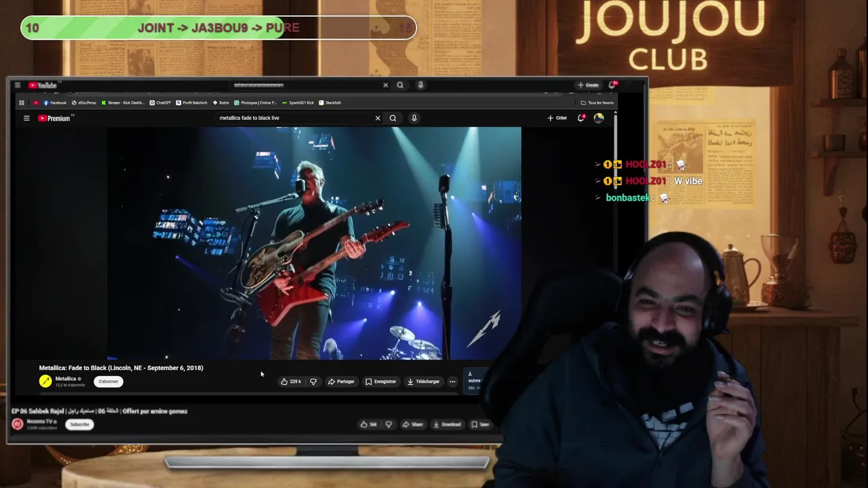Image resolution: width=868 pixels, height=488 pixels.
Task: Clear the background YouTube search box
Action: point(385,85)
